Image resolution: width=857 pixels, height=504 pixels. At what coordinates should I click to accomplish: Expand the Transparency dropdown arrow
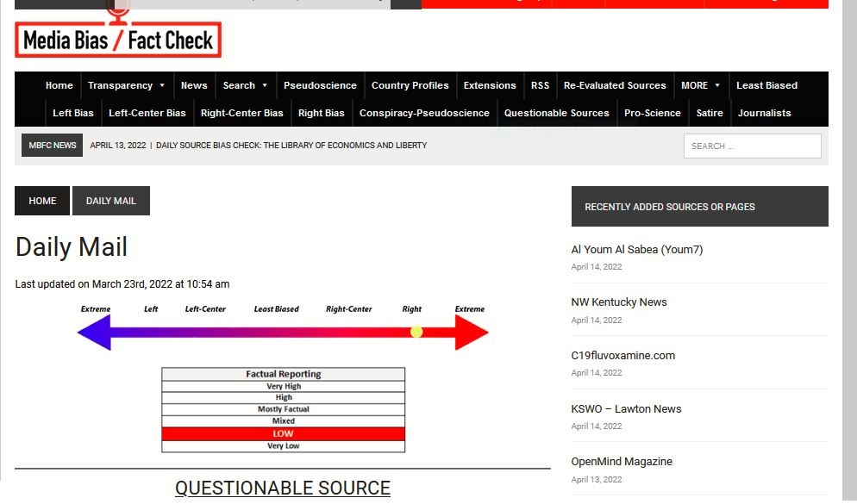coord(162,86)
